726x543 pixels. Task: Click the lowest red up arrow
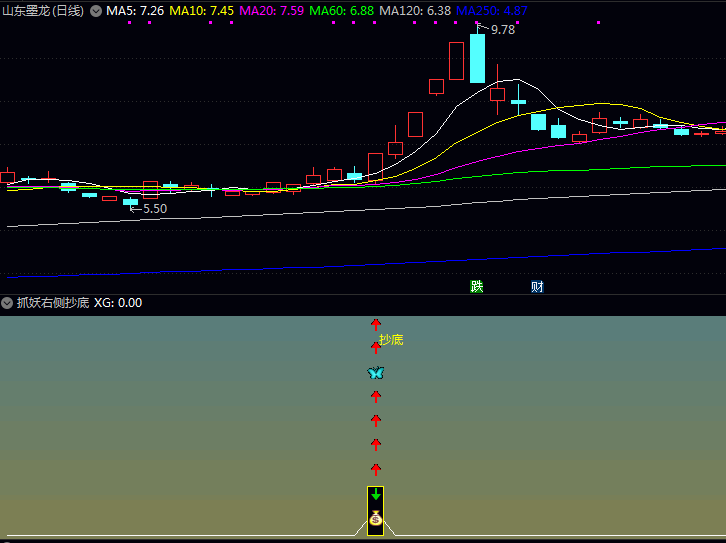[376, 469]
